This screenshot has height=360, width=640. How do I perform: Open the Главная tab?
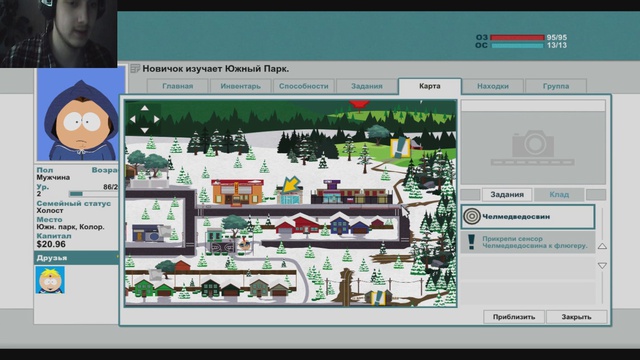(x=178, y=86)
